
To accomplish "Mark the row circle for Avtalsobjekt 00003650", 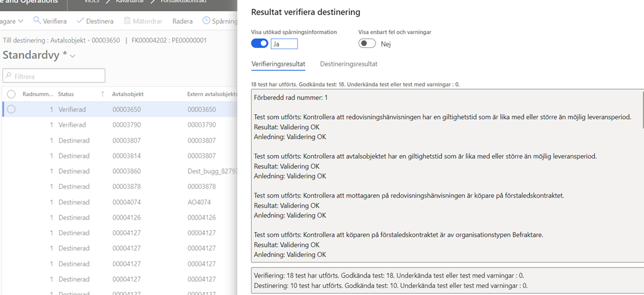I will click(11, 109).
